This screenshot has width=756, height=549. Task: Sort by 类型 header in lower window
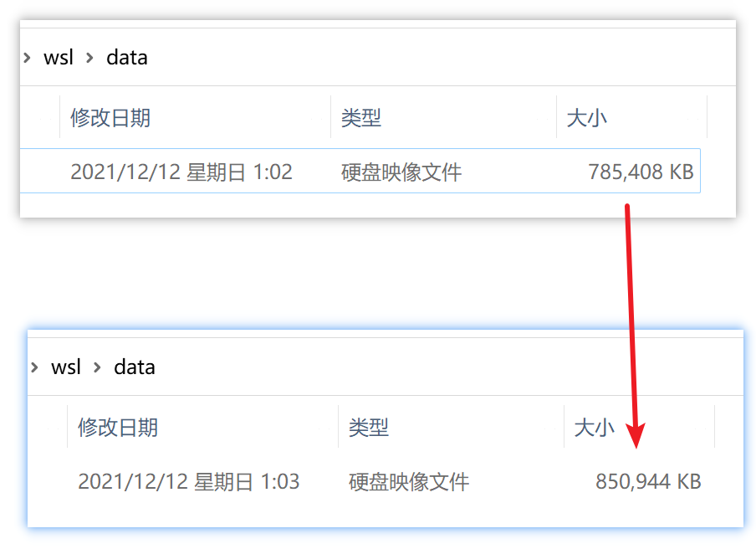coord(369,428)
